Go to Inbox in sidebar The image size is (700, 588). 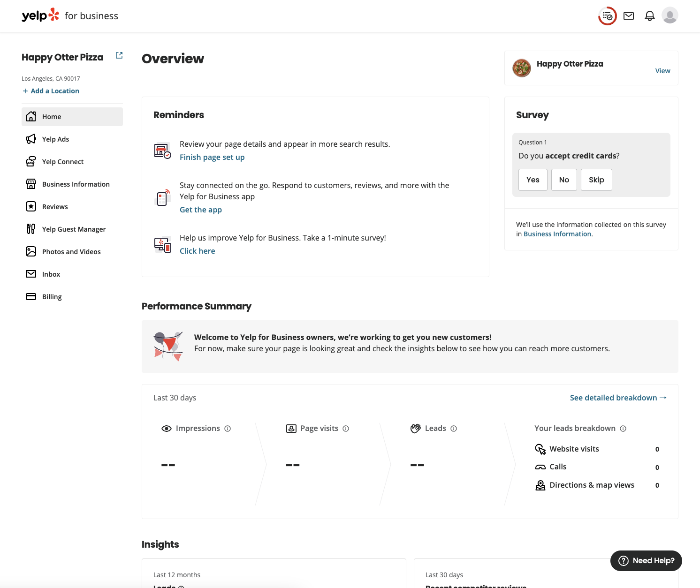(72, 274)
